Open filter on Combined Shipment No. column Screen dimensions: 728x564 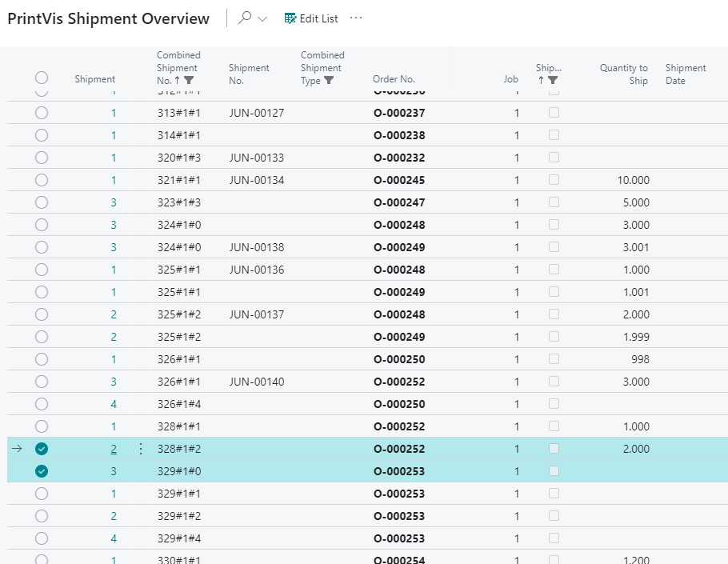[x=189, y=80]
